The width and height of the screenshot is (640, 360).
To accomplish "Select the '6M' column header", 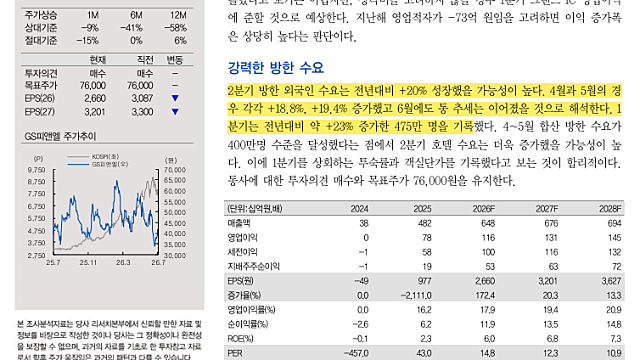I will (x=136, y=15).
